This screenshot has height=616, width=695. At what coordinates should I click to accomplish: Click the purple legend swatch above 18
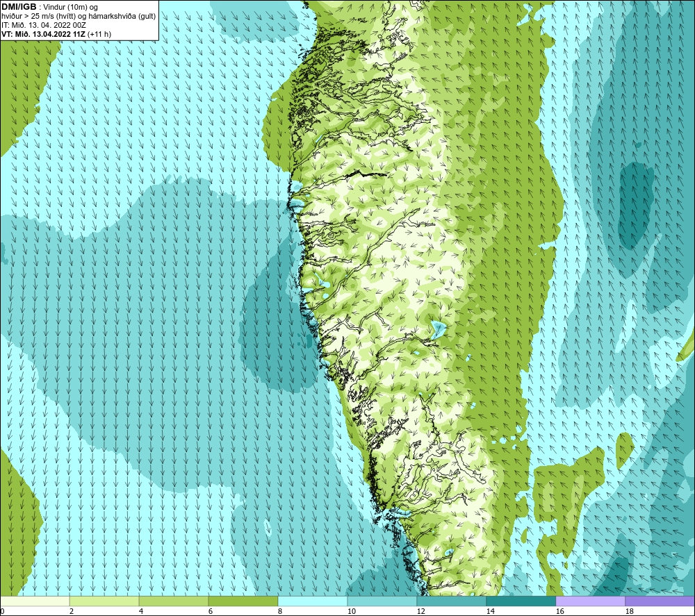660,601
